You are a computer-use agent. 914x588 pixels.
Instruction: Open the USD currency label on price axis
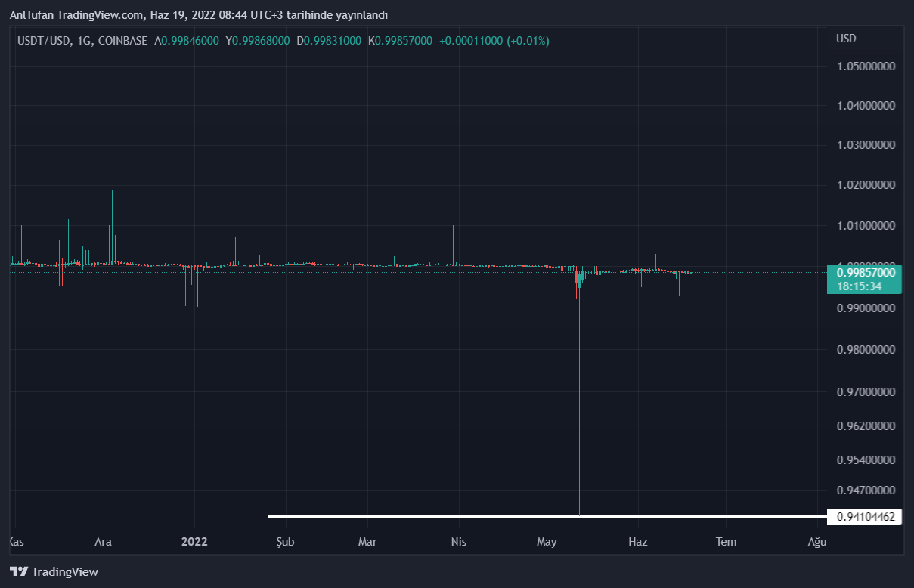click(x=846, y=39)
